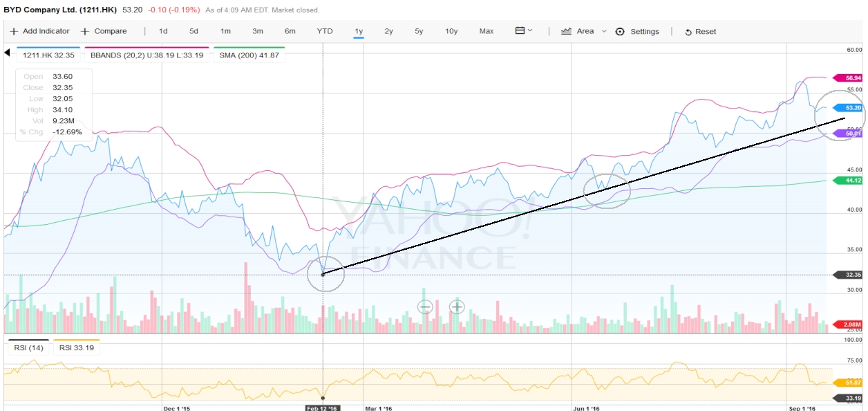Expand the calendar dropdown chevron
The width and height of the screenshot is (868, 411).
530,30
